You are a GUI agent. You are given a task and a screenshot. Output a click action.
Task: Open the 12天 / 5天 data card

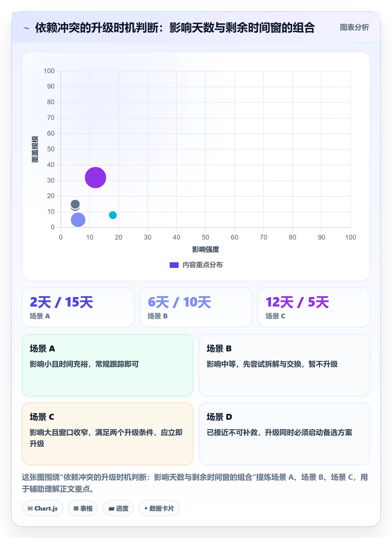314,307
